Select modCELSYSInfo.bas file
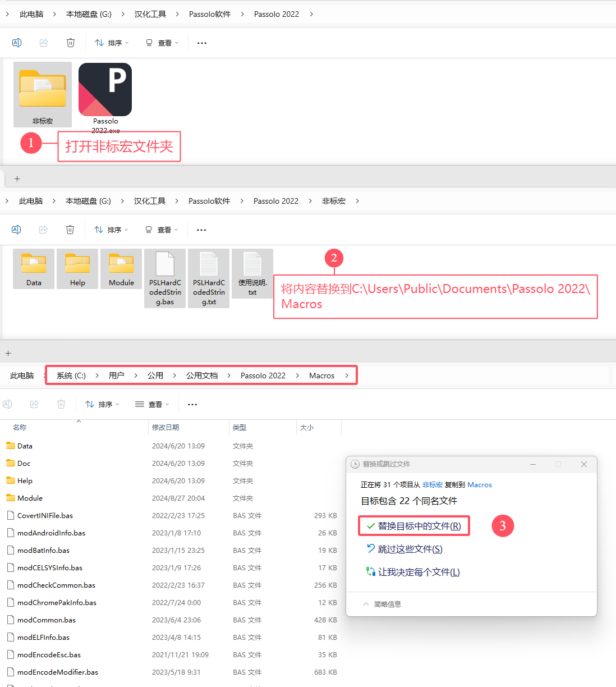Viewport: 616px width, 687px height. pos(172,567)
